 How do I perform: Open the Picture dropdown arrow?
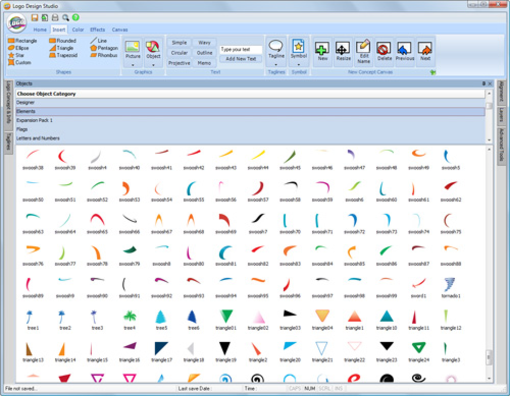[133, 65]
